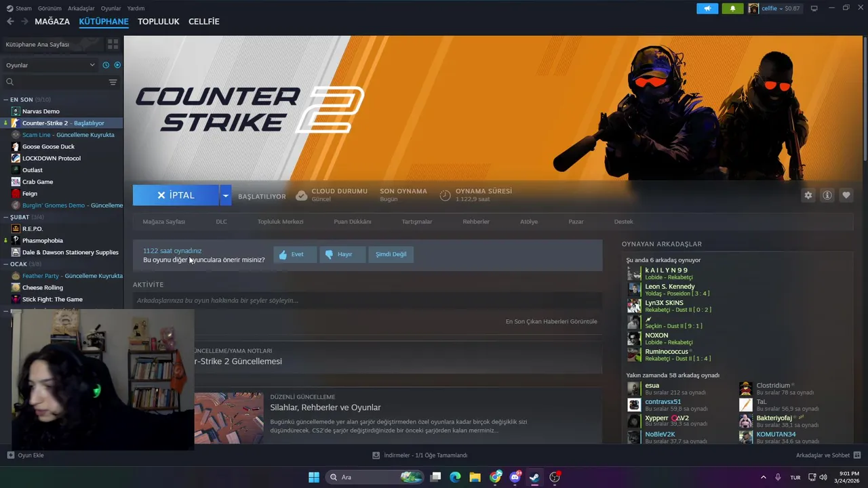Open the CELLFIE profile tab
The height and width of the screenshot is (488, 868).
pos(203,22)
